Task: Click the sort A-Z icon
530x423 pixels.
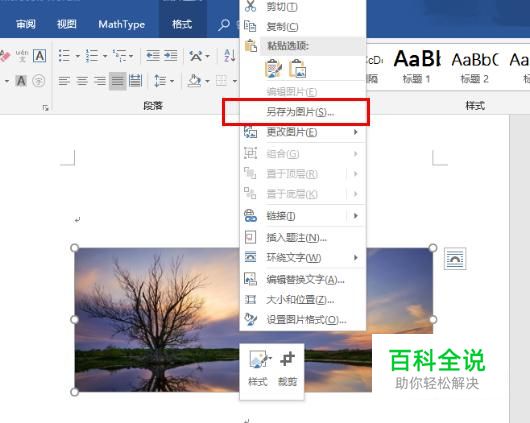Action: 230,55
